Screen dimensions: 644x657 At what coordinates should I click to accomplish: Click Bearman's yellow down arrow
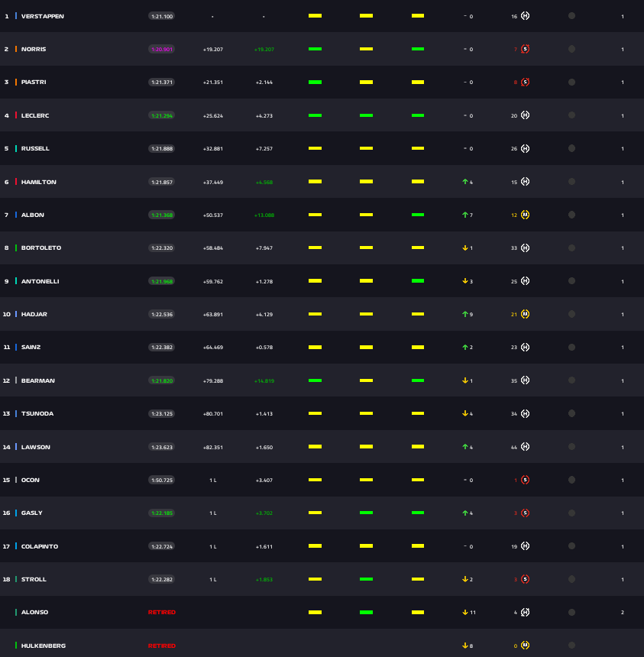coord(464,380)
